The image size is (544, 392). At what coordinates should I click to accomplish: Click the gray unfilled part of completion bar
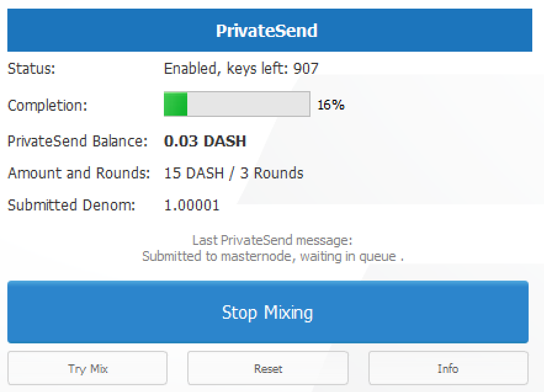(248, 105)
